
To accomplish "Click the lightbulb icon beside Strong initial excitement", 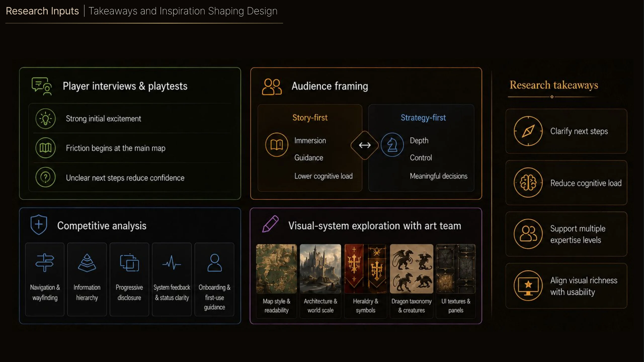I will 46,119.
